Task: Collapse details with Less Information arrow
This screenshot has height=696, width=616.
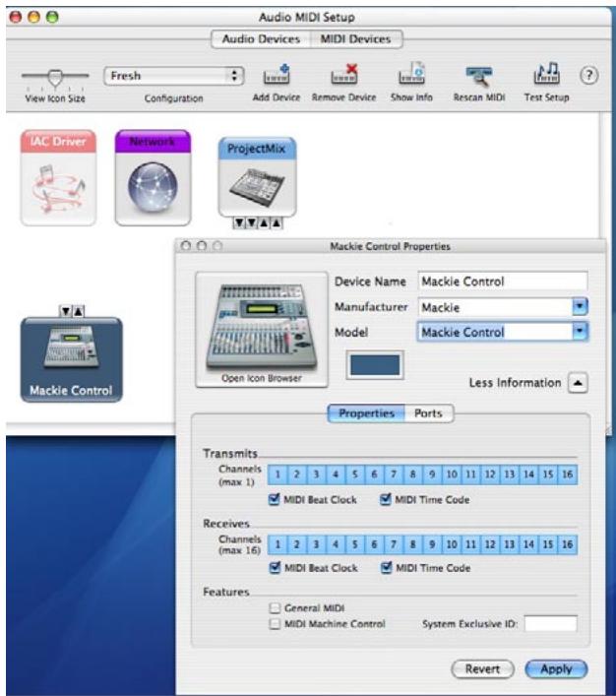Action: (x=578, y=383)
